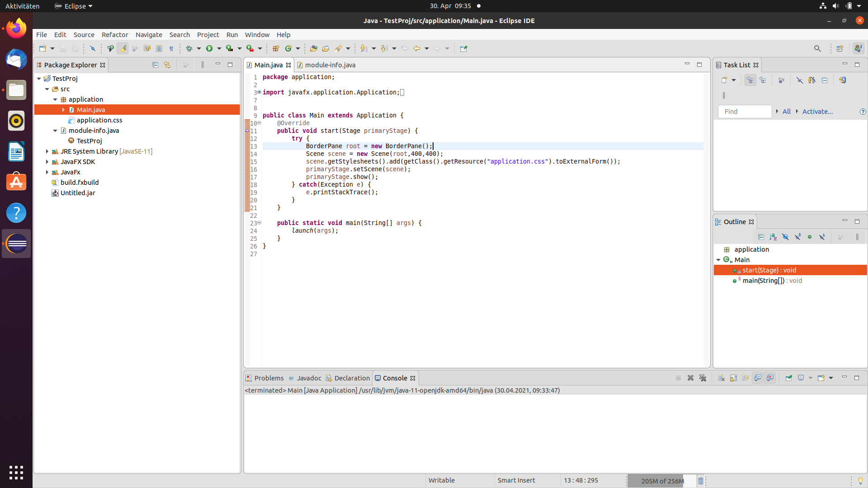Open the Navigate menu
This screenshot has height=488, width=868.
(149, 35)
